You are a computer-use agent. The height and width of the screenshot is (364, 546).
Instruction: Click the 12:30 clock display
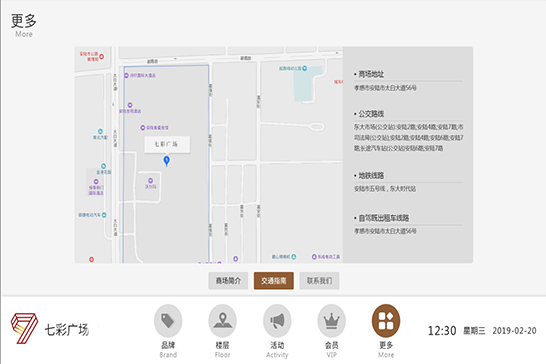point(442,331)
